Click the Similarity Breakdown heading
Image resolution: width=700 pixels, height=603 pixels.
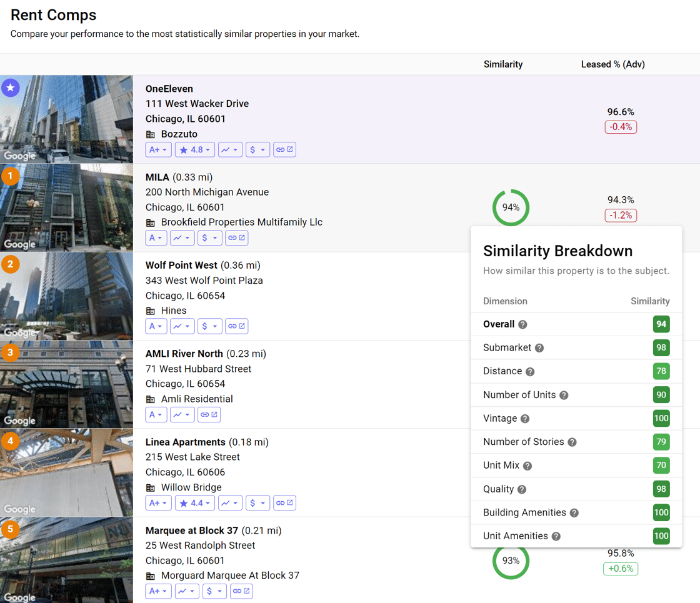(x=557, y=251)
